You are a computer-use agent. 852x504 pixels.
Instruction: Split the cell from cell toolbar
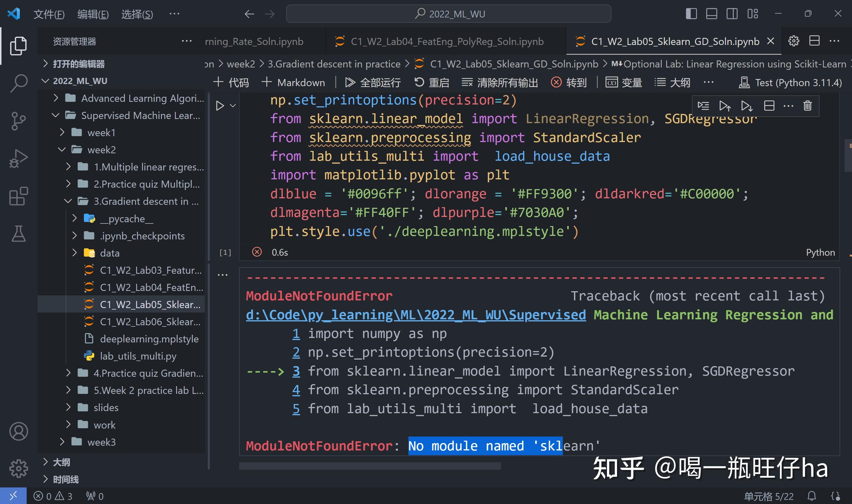(769, 106)
